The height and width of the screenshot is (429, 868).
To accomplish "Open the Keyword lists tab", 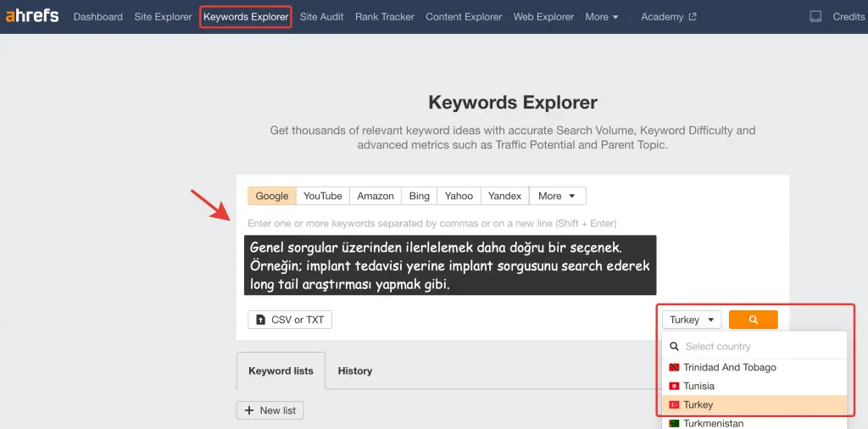I will pos(281,370).
